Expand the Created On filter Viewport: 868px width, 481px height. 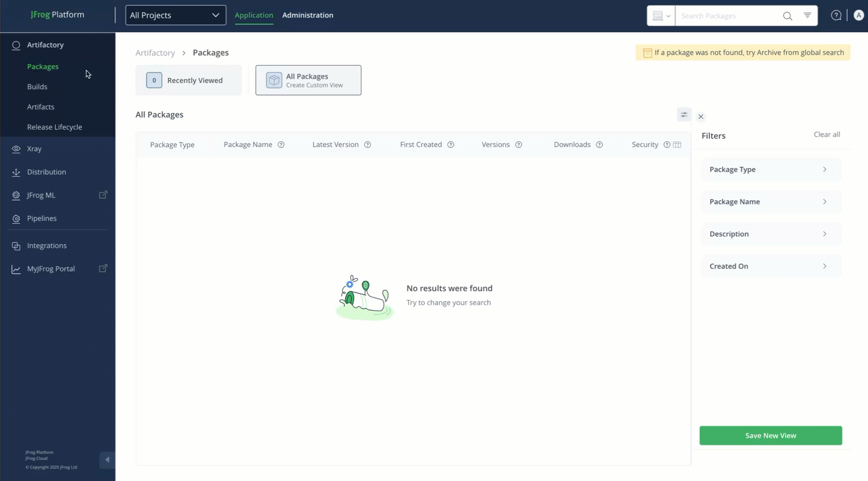771,266
